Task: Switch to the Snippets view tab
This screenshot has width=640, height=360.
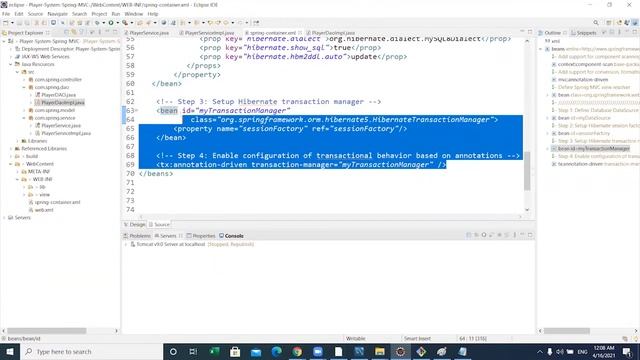Action: click(584, 33)
